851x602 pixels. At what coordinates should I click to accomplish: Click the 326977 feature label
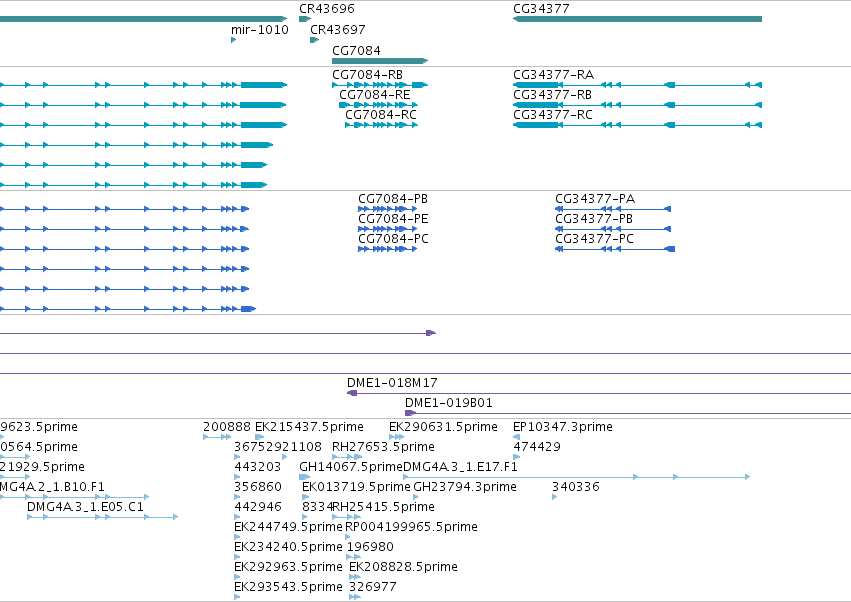point(372,587)
